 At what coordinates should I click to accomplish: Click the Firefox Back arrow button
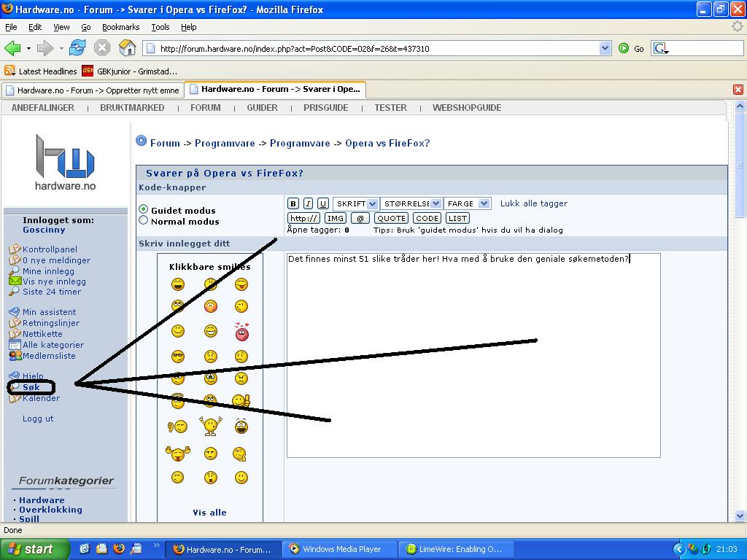[x=12, y=48]
